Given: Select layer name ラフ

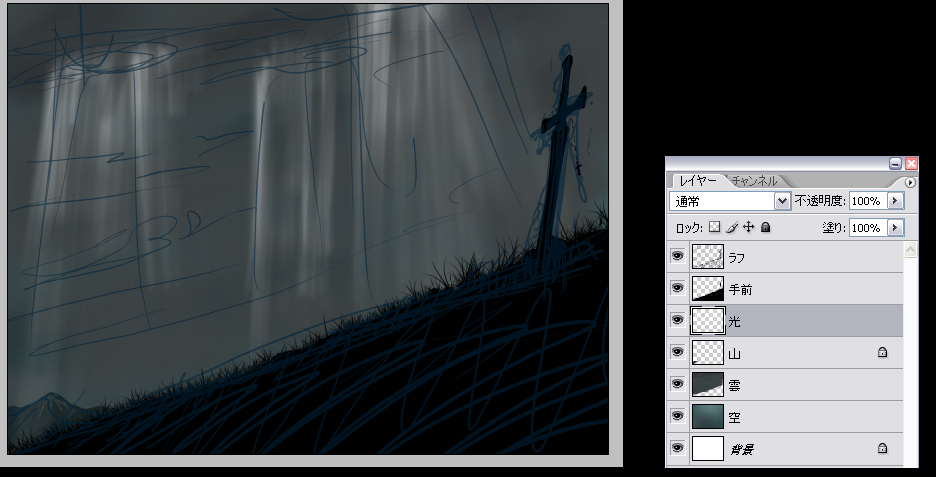Looking at the screenshot, I should pos(737,258).
